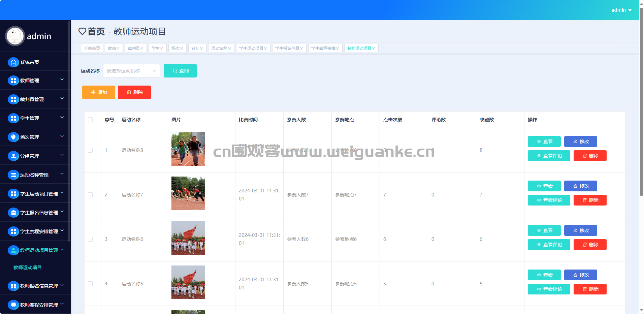The image size is (644, 314).
Task: Click 修改 for row 运动名称7
Action: pyautogui.click(x=581, y=186)
